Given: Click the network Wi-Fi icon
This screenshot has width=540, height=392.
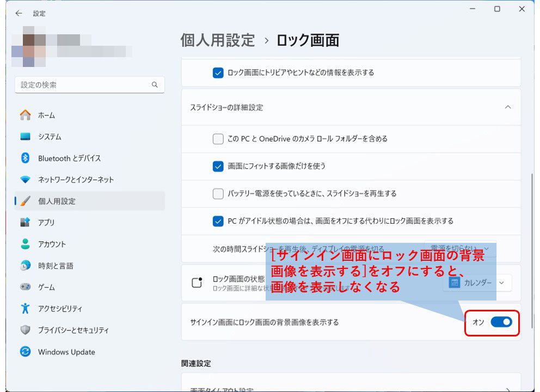Looking at the screenshot, I should tap(25, 180).
